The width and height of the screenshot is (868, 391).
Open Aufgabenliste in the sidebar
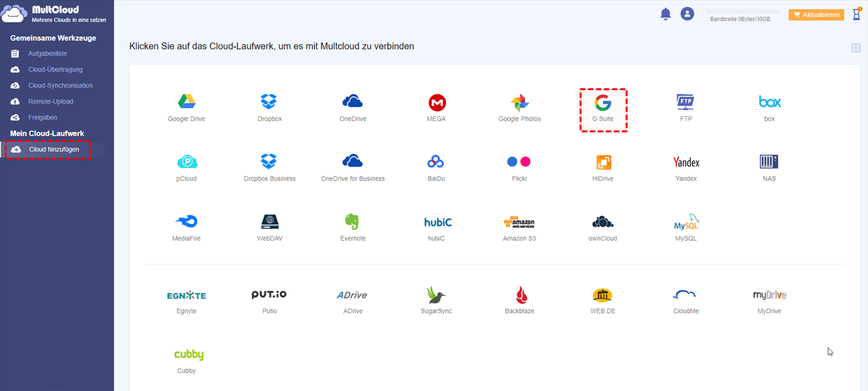pos(47,53)
